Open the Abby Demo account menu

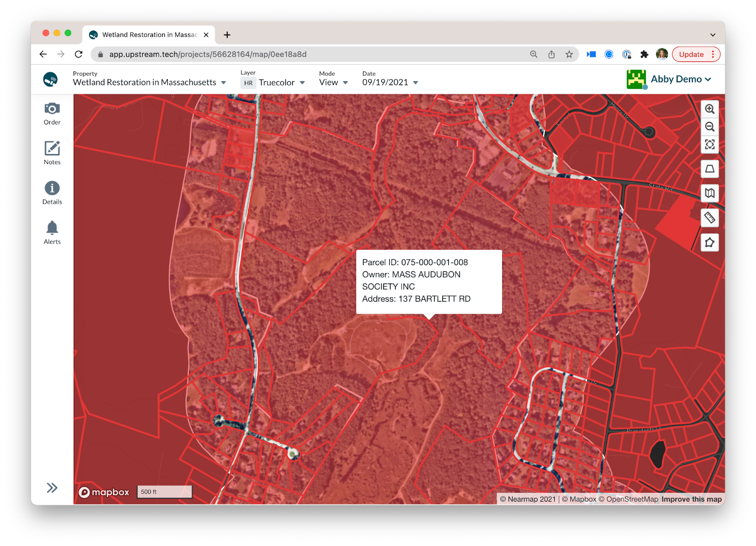(x=680, y=79)
